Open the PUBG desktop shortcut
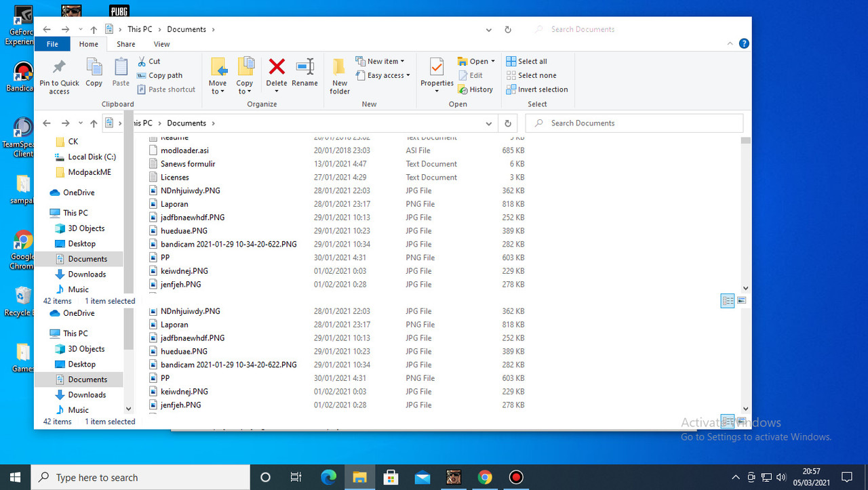The image size is (868, 490). [119, 10]
